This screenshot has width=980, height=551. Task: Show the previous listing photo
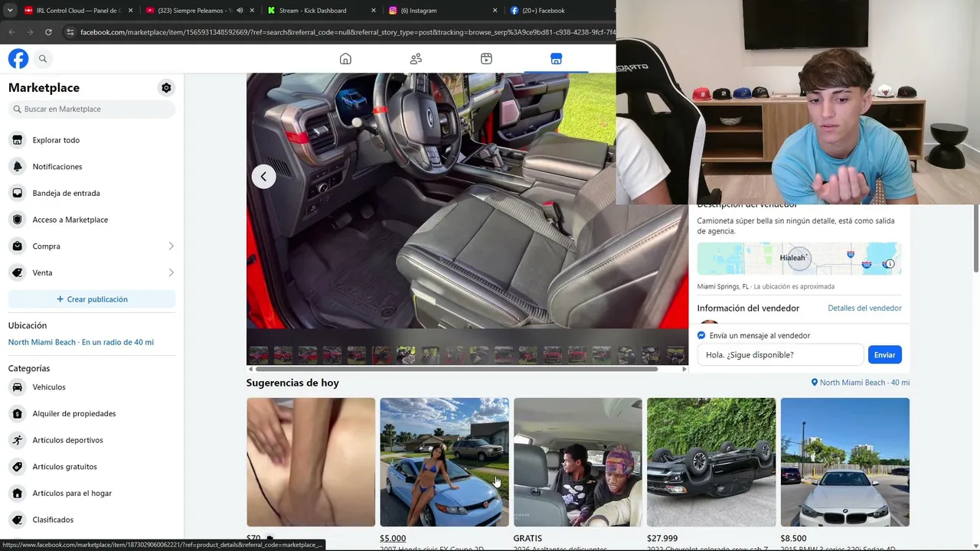(x=264, y=177)
